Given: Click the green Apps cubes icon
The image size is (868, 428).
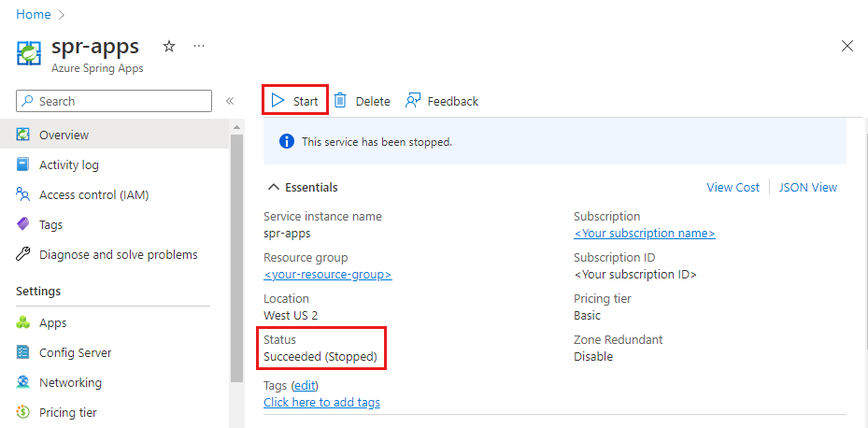Looking at the screenshot, I should (22, 322).
